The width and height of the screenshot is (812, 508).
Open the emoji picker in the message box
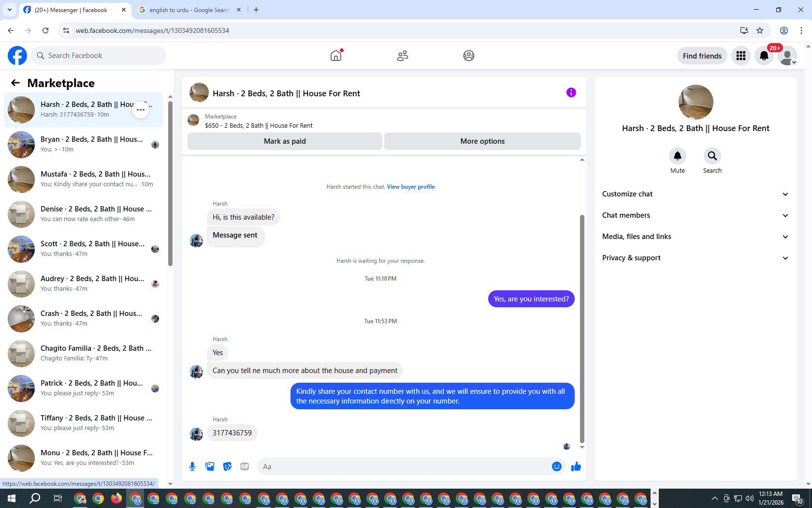557,466
